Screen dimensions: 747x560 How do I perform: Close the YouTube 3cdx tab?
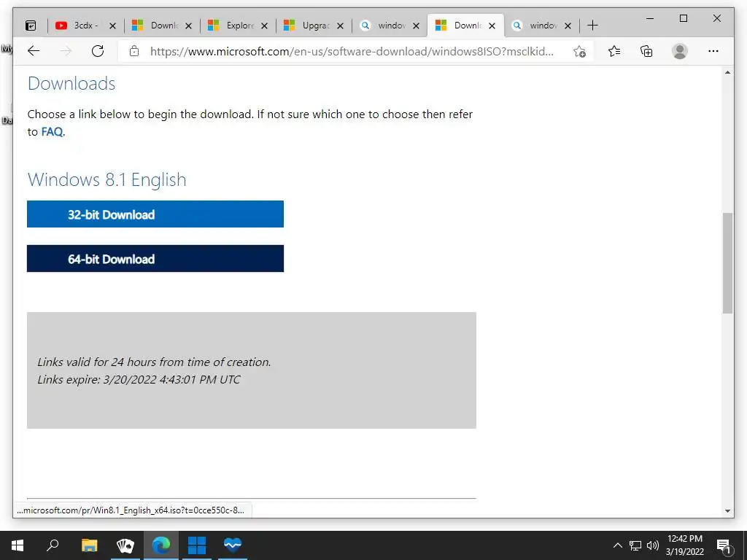tap(112, 26)
